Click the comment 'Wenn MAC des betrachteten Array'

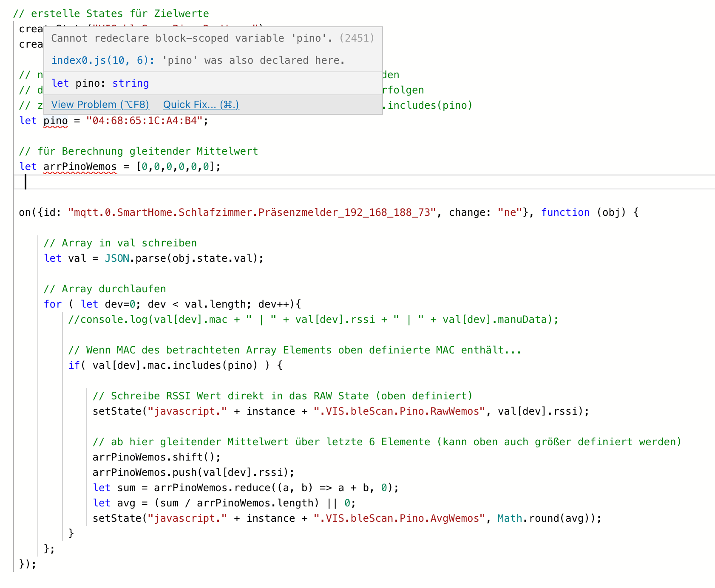pyautogui.click(x=295, y=350)
